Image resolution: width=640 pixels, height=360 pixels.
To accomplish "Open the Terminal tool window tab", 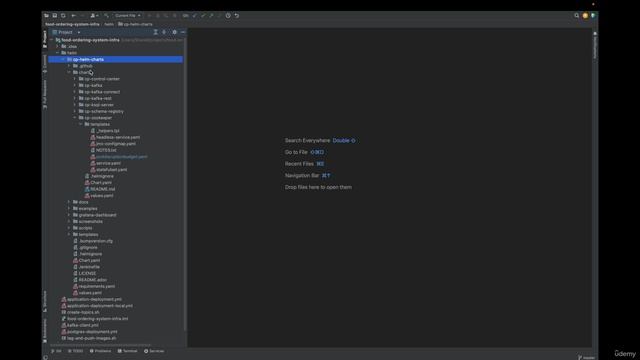I will coord(128,351).
